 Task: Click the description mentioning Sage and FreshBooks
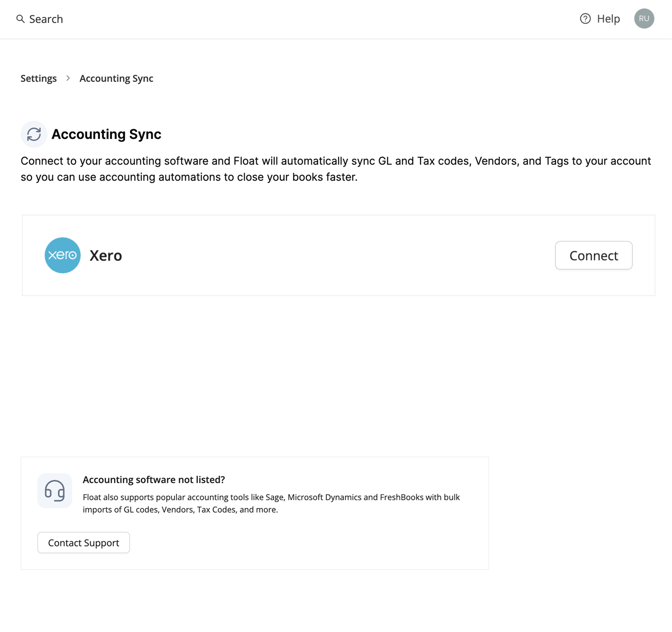click(x=271, y=503)
